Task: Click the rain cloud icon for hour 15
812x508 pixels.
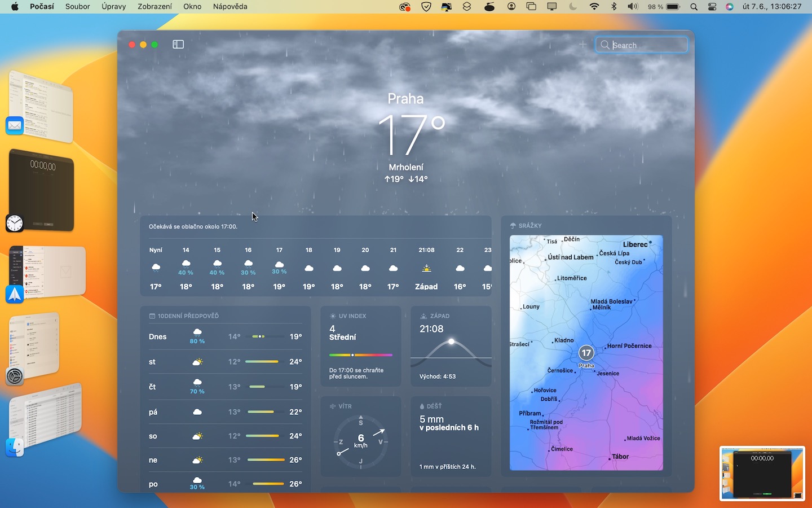Action: pos(217,264)
